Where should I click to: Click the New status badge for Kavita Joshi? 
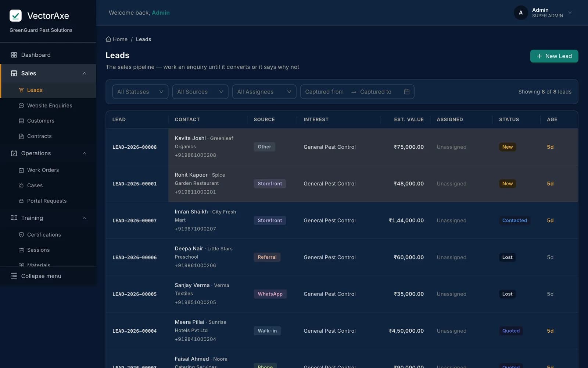508,147
